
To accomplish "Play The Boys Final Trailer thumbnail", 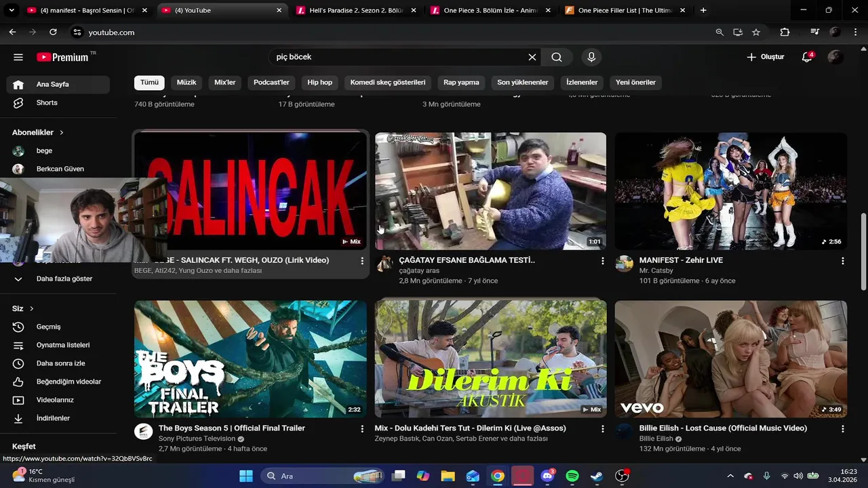I will click(250, 359).
